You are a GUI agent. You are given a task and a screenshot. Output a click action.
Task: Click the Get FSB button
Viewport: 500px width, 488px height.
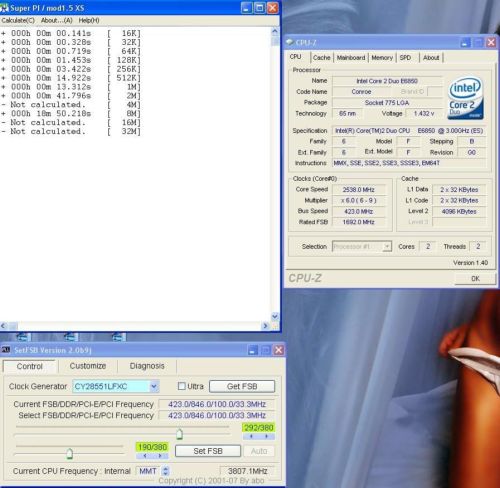click(242, 386)
